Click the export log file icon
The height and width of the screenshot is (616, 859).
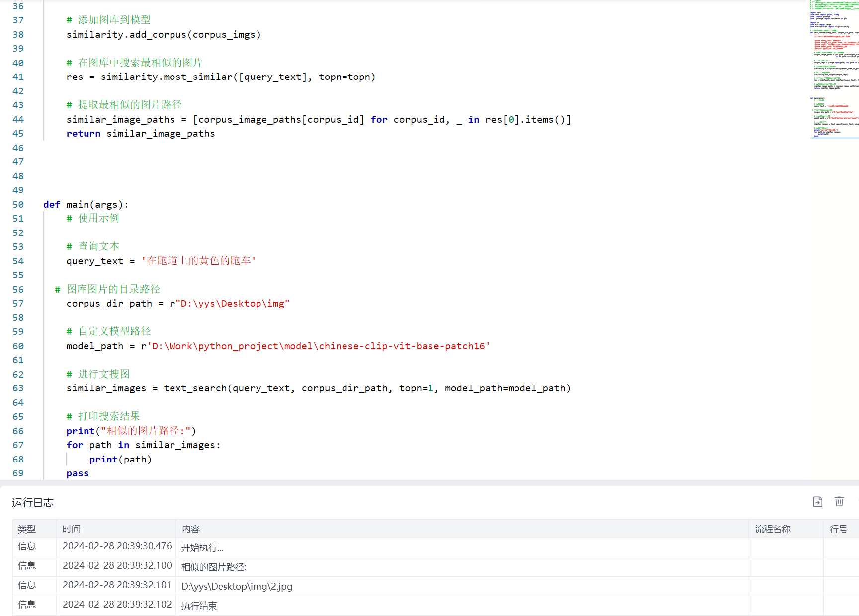[818, 502]
